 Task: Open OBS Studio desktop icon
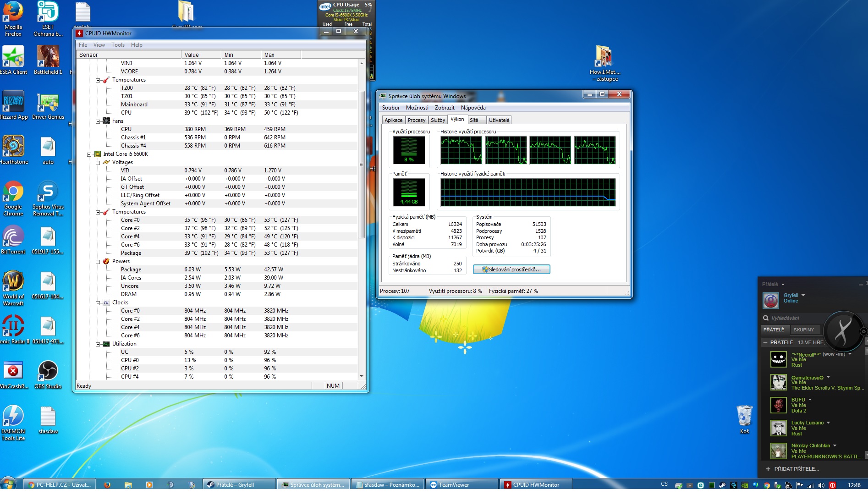(48, 372)
